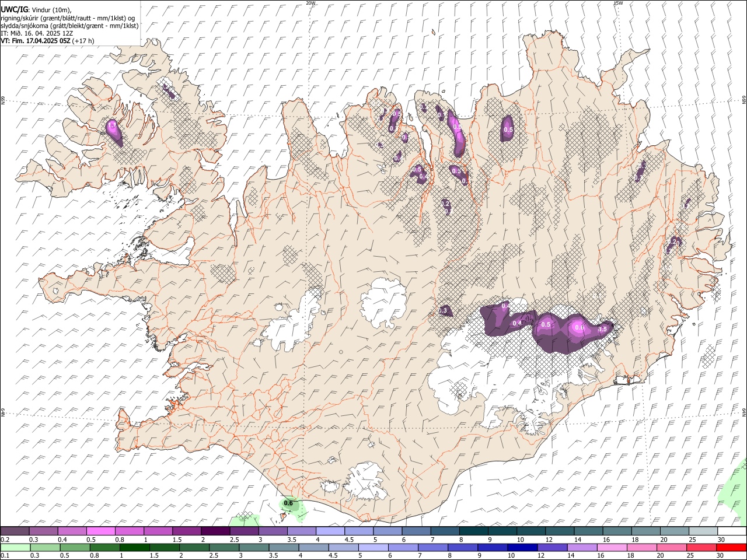This screenshot has width=747, height=560.
Task: Click the round white Hofsjökull glacier in central Iceland
Action: [383, 303]
